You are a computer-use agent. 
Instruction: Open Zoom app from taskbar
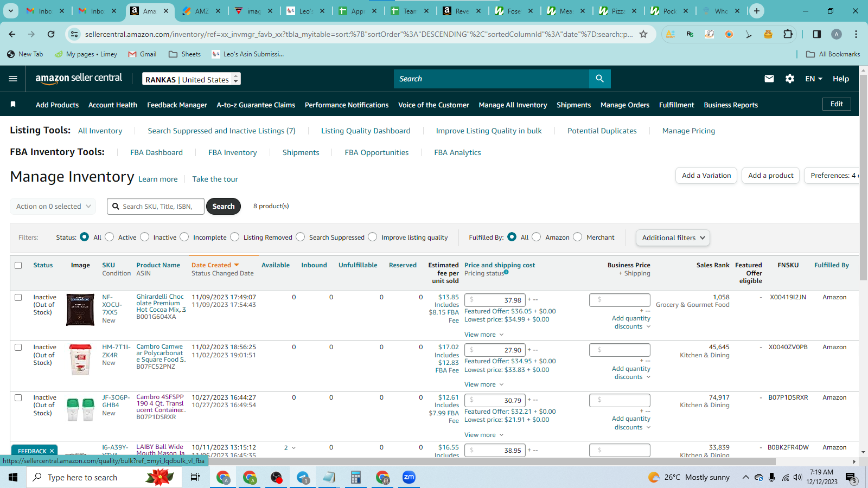coord(409,477)
